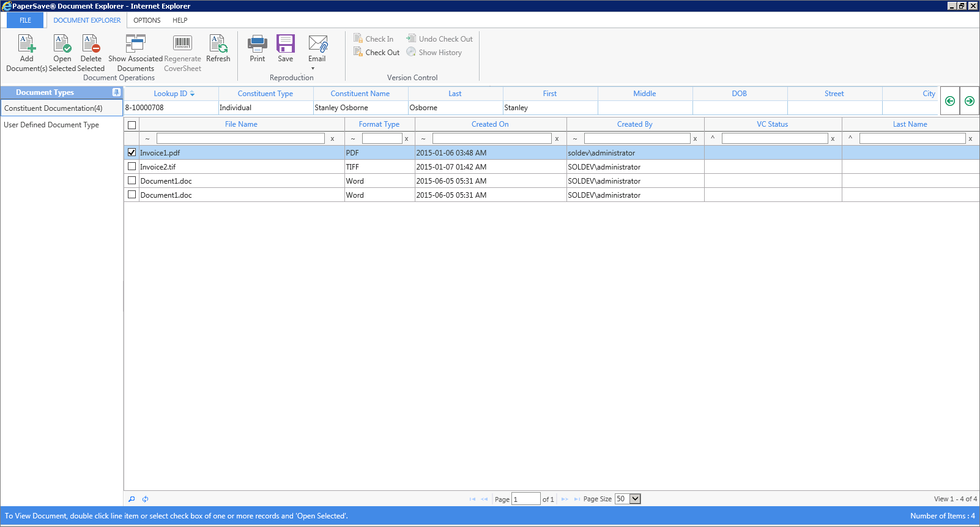Viewport: 980px width, 527px height.
Task: Open VC Status filter operator caret
Action: click(x=713, y=138)
